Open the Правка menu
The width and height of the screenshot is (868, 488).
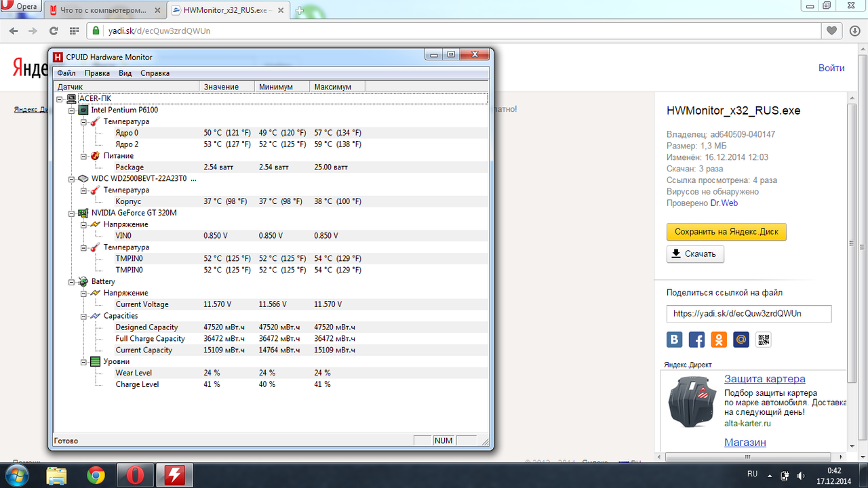coord(97,73)
